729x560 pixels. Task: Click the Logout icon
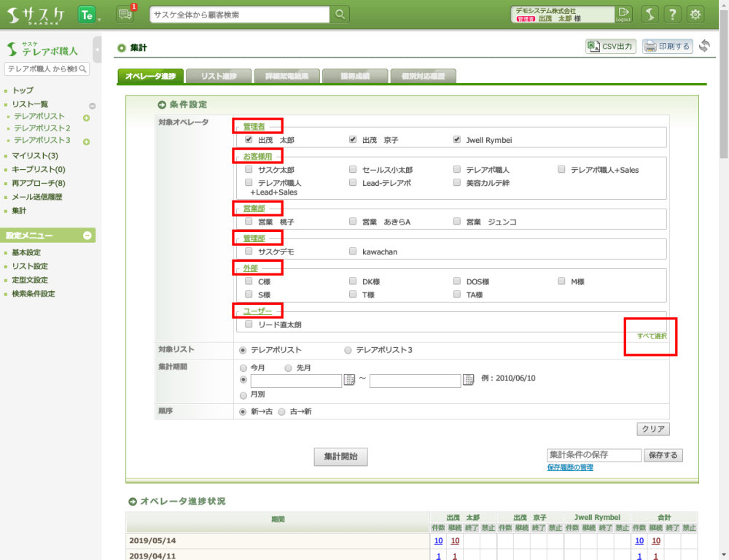click(x=623, y=15)
